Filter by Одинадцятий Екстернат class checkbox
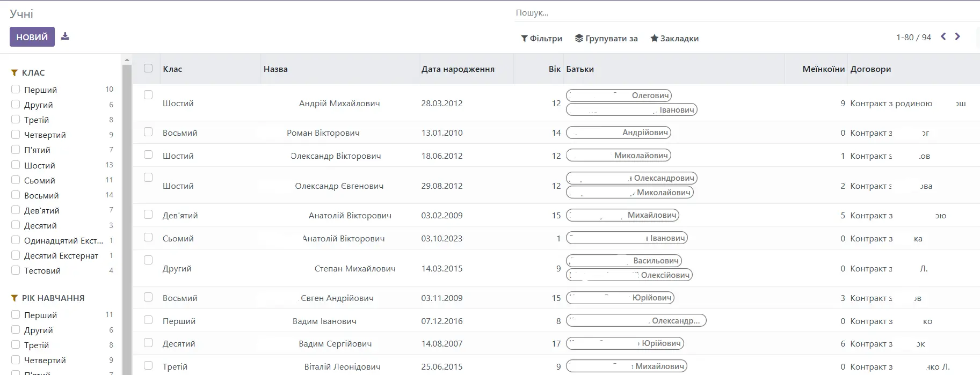Image resolution: width=980 pixels, height=375 pixels. 16,240
